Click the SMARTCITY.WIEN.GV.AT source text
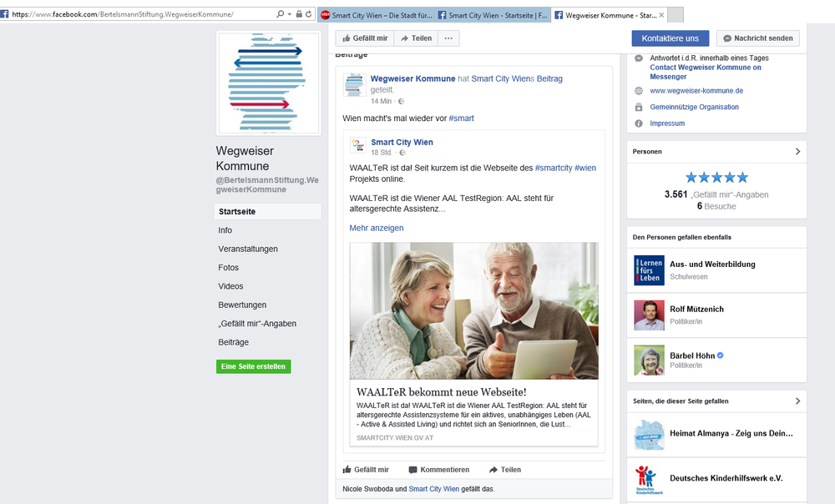 [395, 438]
